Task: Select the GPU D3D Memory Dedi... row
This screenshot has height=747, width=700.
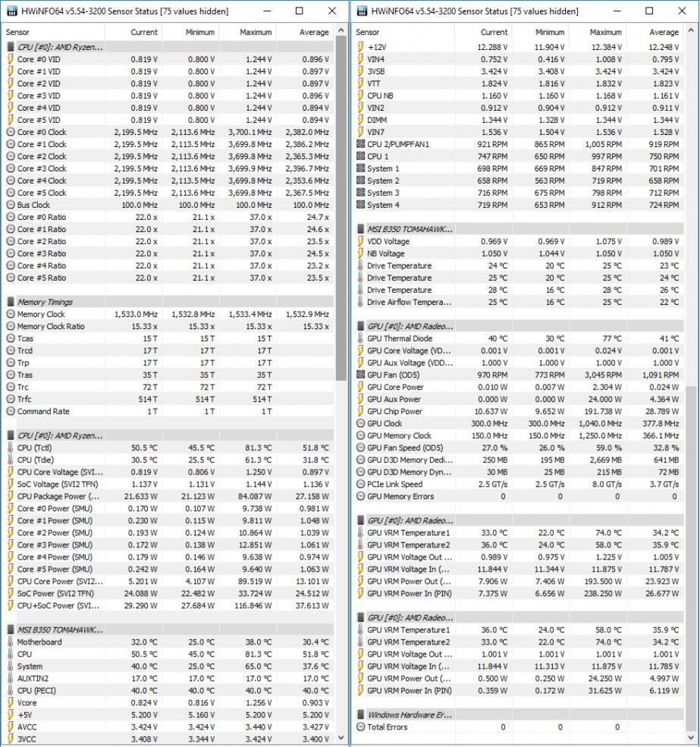Action: [519, 460]
